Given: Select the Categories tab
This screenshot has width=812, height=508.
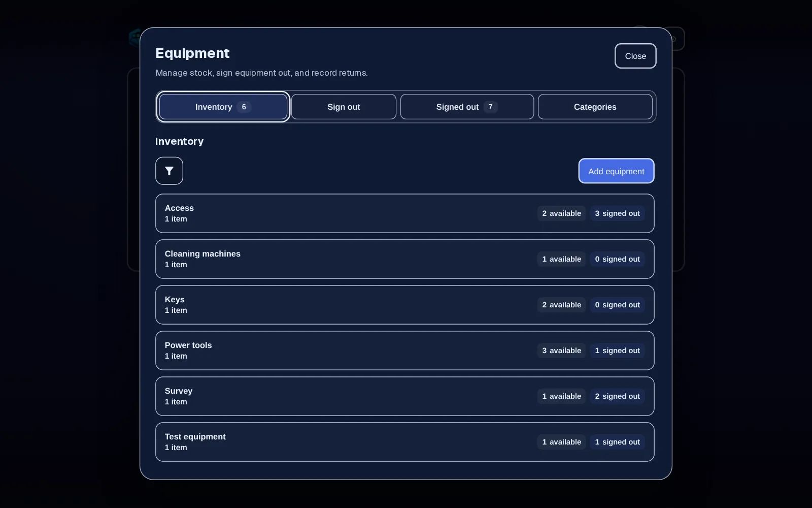Looking at the screenshot, I should click(595, 107).
